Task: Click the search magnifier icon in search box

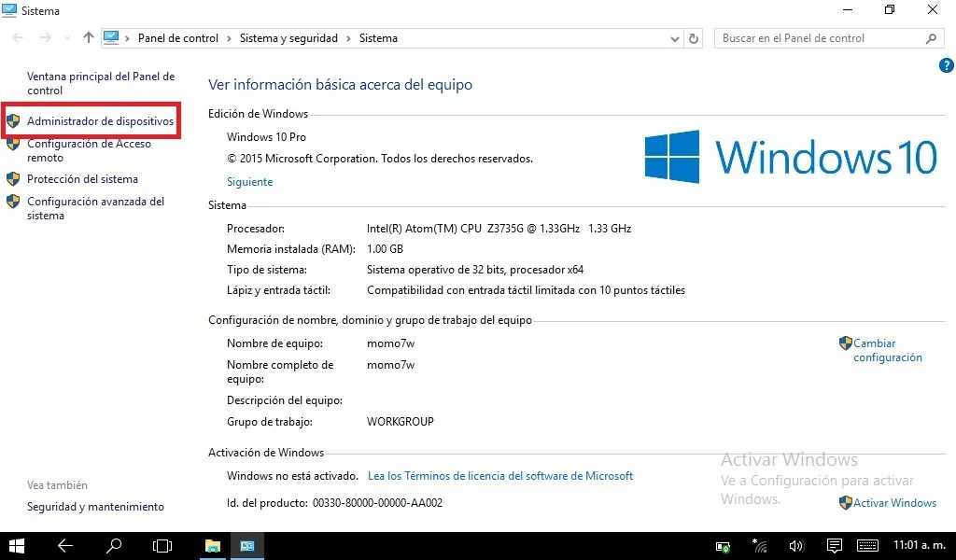Action: point(931,38)
